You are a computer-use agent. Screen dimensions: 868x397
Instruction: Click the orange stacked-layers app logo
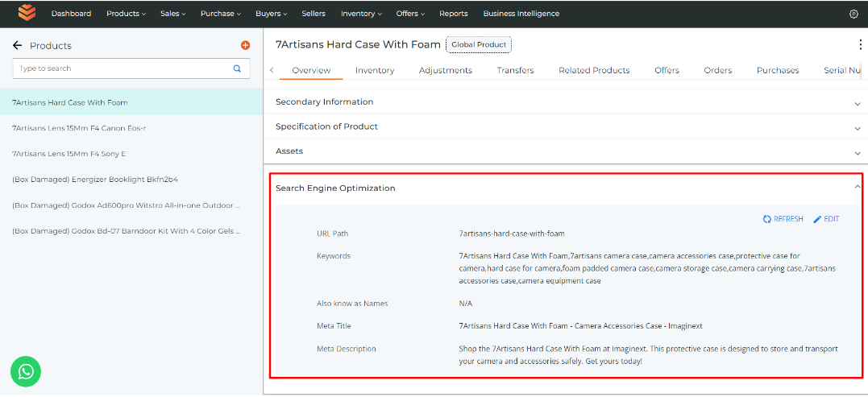(x=27, y=13)
